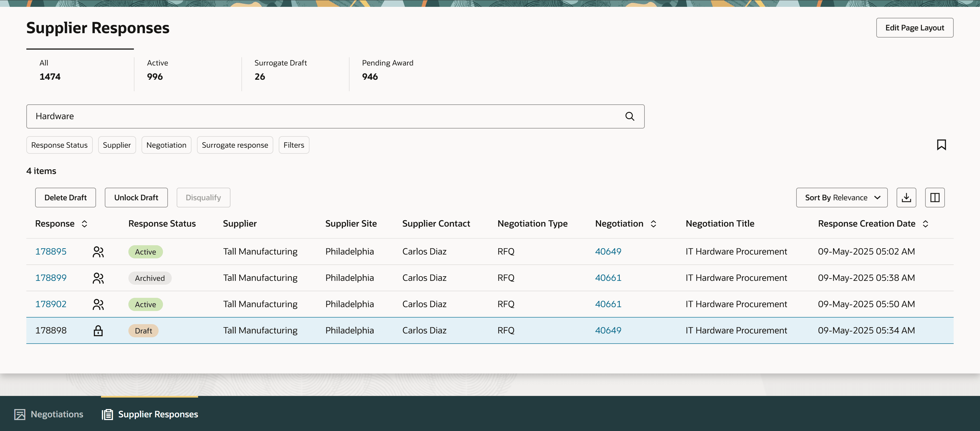
Task: Open the column layout manager icon
Action: point(935,197)
